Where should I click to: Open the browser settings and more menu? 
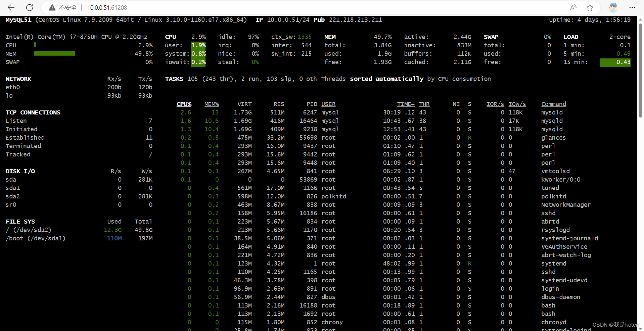(632, 7)
